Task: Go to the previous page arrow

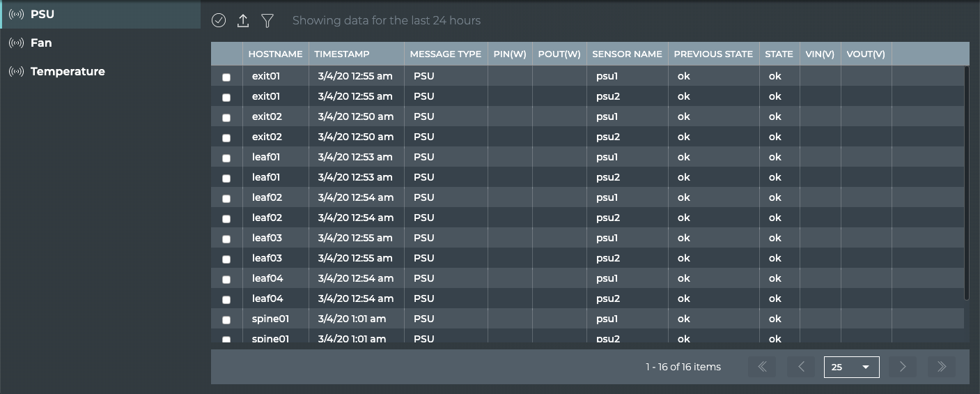Action: coord(801,367)
